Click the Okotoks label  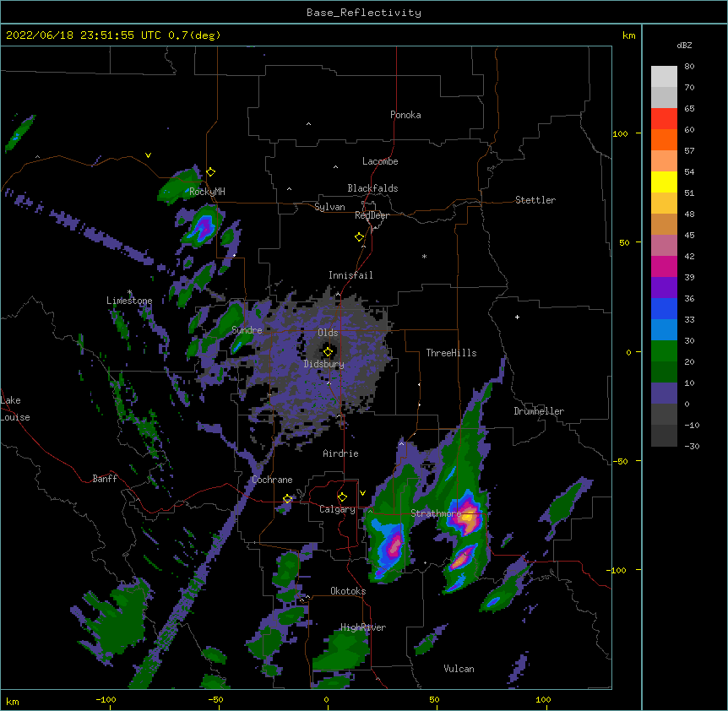pyautogui.click(x=348, y=591)
